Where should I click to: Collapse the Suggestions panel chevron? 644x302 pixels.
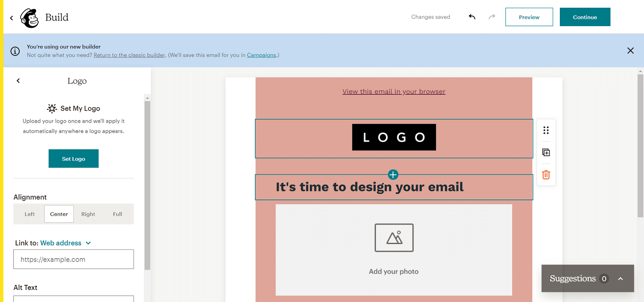click(x=620, y=278)
